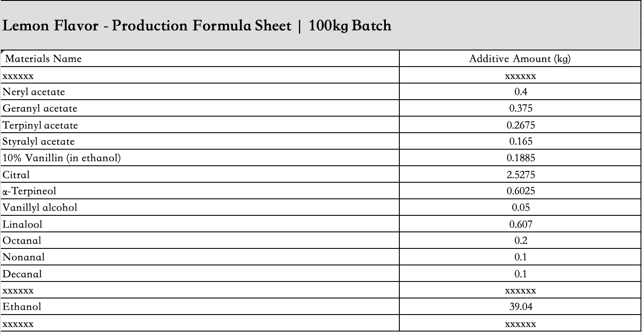Viewport: 644px width, 335px height.
Task: Select the Neryl acetate amount 0.4
Action: click(x=520, y=92)
